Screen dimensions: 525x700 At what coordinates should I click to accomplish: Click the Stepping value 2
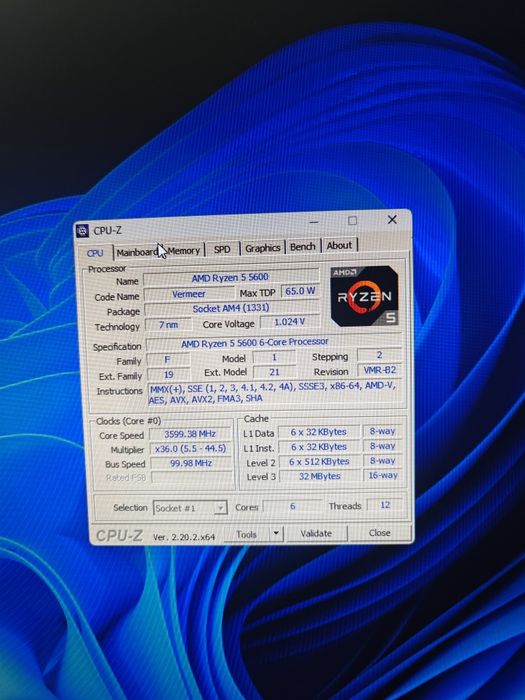coord(379,355)
